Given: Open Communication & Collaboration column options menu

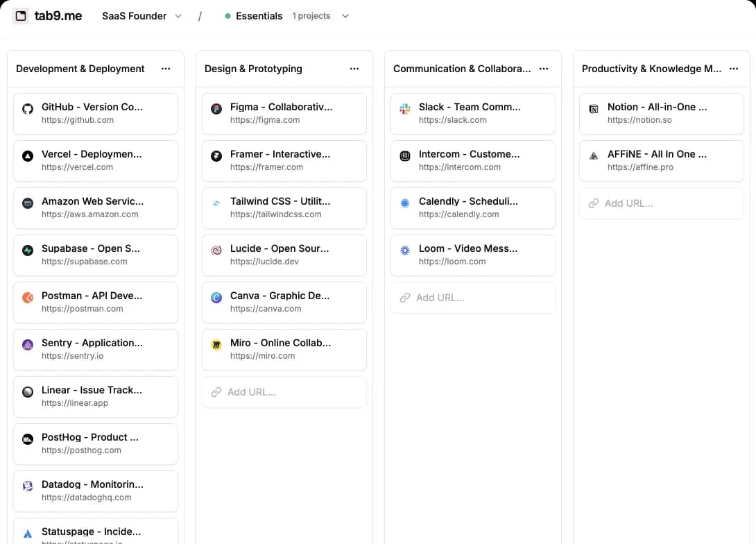Looking at the screenshot, I should pyautogui.click(x=544, y=69).
